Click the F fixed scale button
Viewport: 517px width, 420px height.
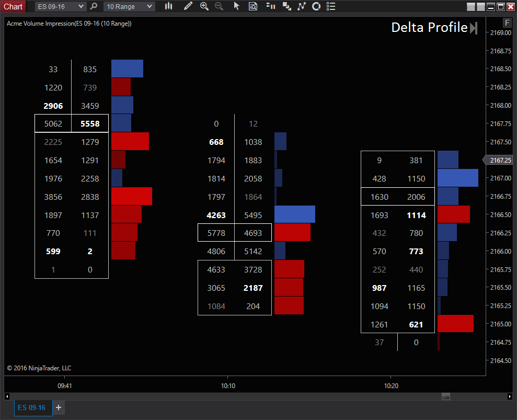point(507,23)
